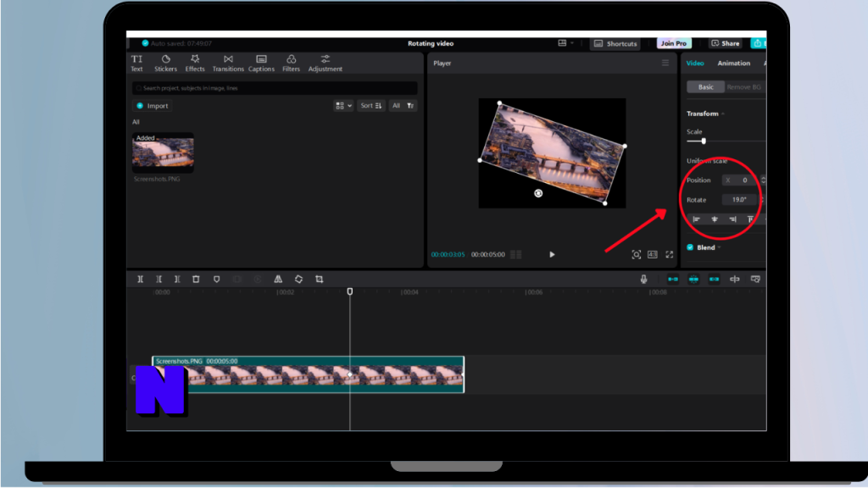Uncheck the Blend checkbox

tap(690, 247)
